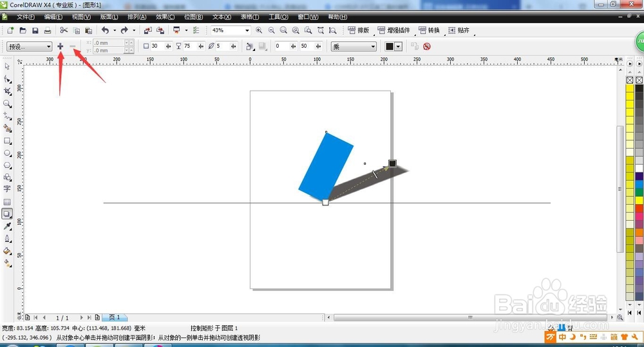Undo the last action
This screenshot has width=644, height=347.
pyautogui.click(x=105, y=30)
